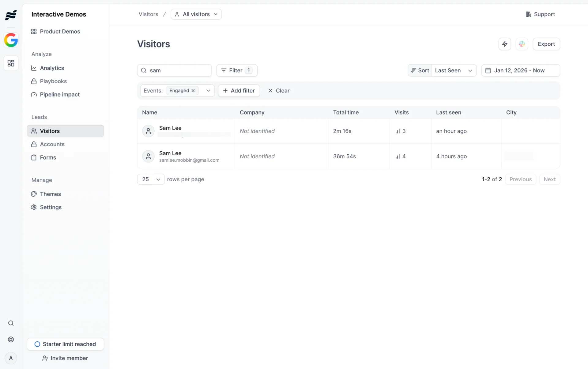The image size is (588, 369).
Task: Open the Last Seen sort dropdown
Action: click(454, 70)
